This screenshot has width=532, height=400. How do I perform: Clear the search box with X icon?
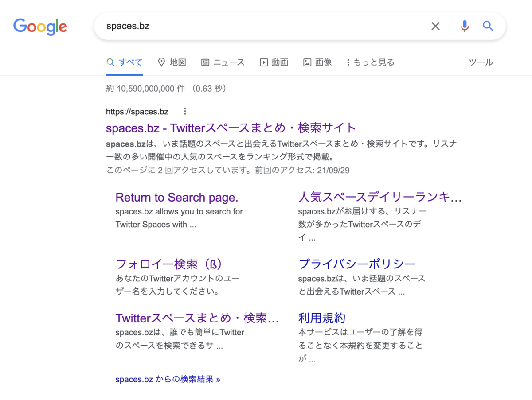[436, 26]
